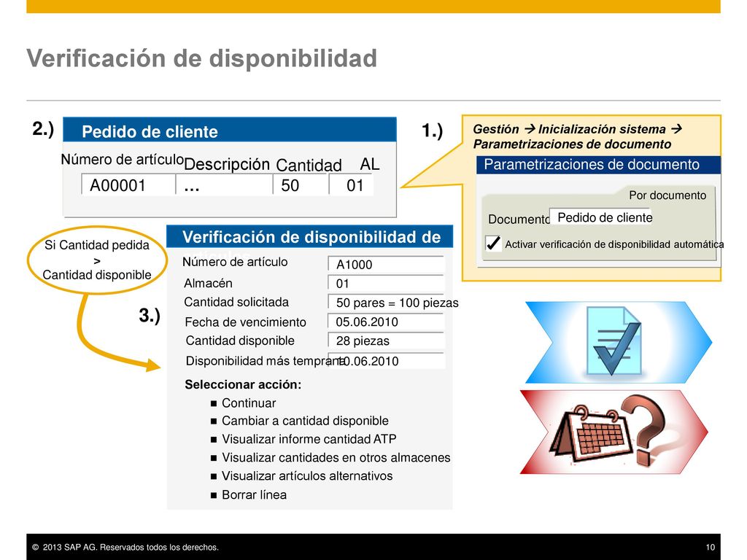Click the 'Parametrizaciones de documento' window title bar
The width and height of the screenshot is (747, 560).
[598, 165]
